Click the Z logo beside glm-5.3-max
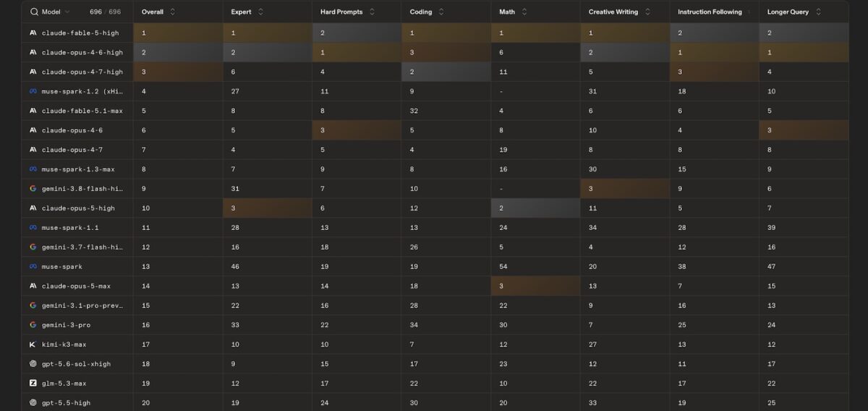 33,384
